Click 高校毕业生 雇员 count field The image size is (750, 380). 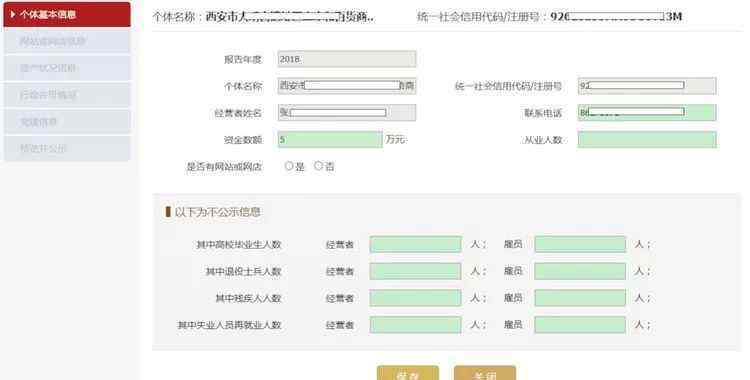[x=580, y=245]
